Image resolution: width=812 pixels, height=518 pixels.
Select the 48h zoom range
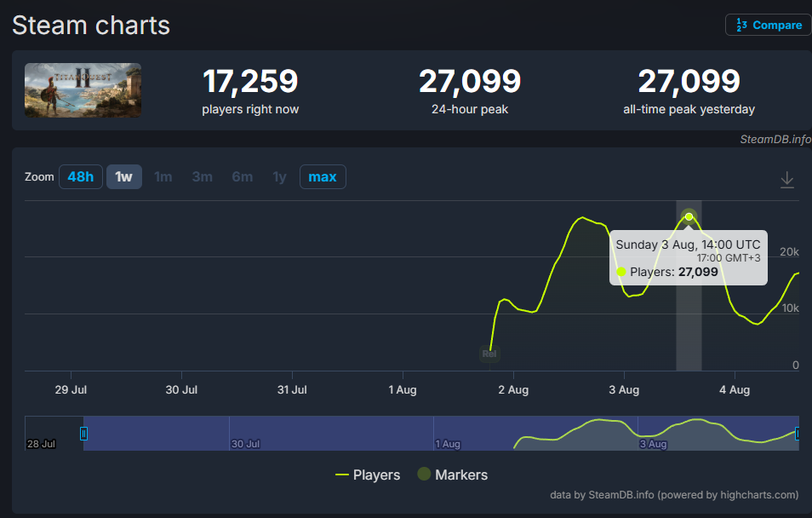[x=81, y=177]
